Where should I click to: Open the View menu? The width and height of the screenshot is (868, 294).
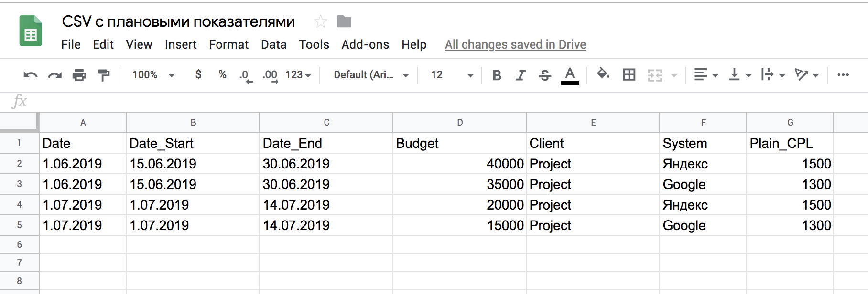tap(139, 44)
